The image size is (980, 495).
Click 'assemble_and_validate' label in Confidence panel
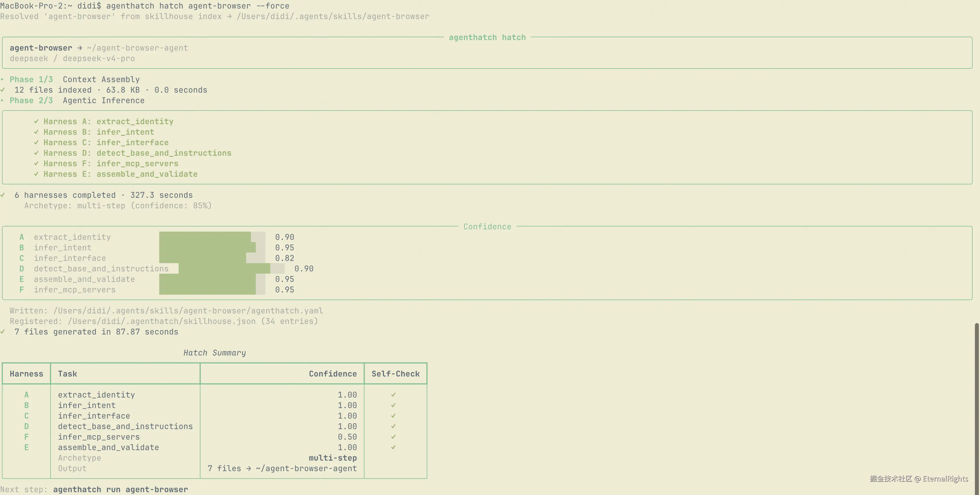84,279
